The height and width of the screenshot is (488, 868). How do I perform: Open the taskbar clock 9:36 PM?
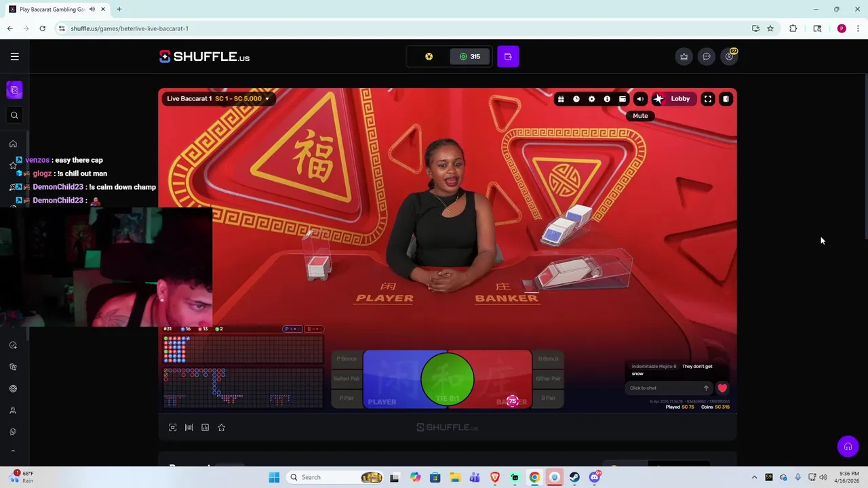849,477
